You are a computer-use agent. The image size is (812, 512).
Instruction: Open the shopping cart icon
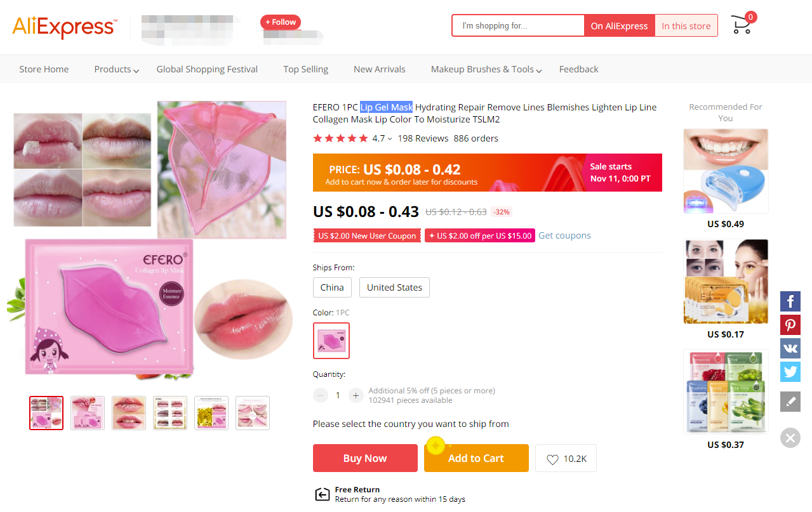[741, 25]
